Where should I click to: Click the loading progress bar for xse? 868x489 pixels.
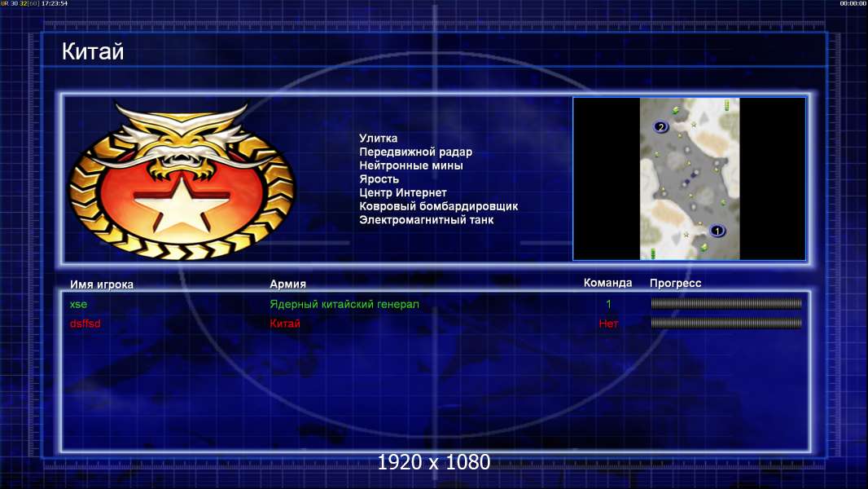726,303
